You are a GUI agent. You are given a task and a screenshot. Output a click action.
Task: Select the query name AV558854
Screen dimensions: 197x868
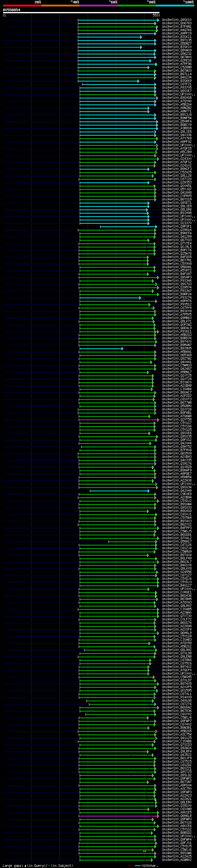point(11,10)
